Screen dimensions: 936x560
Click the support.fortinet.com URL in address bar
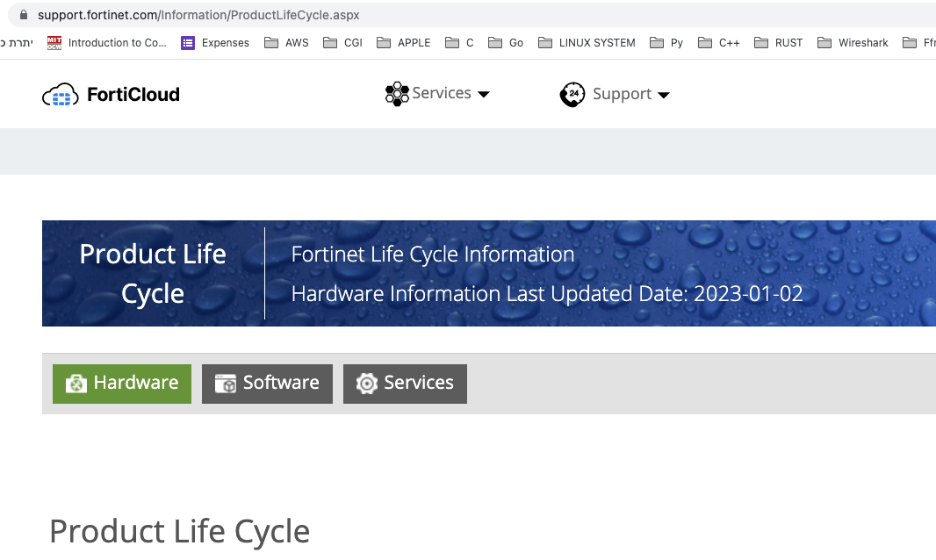pos(198,15)
